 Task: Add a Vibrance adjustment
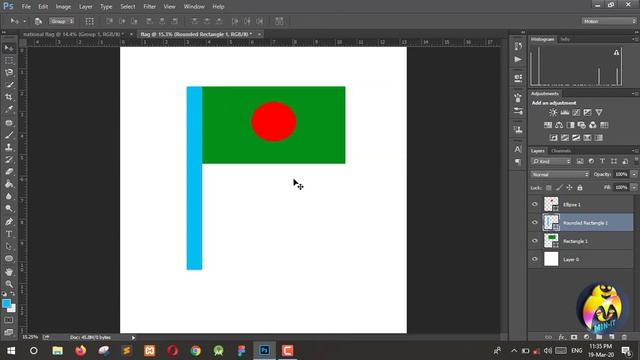pos(599,112)
